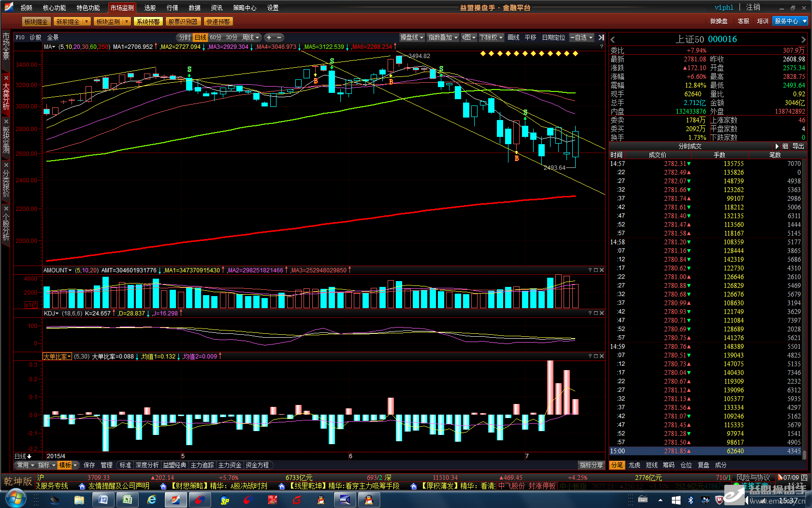Maximize the KDJ indicator panel
812x508 pixels.
pyautogui.click(x=596, y=313)
